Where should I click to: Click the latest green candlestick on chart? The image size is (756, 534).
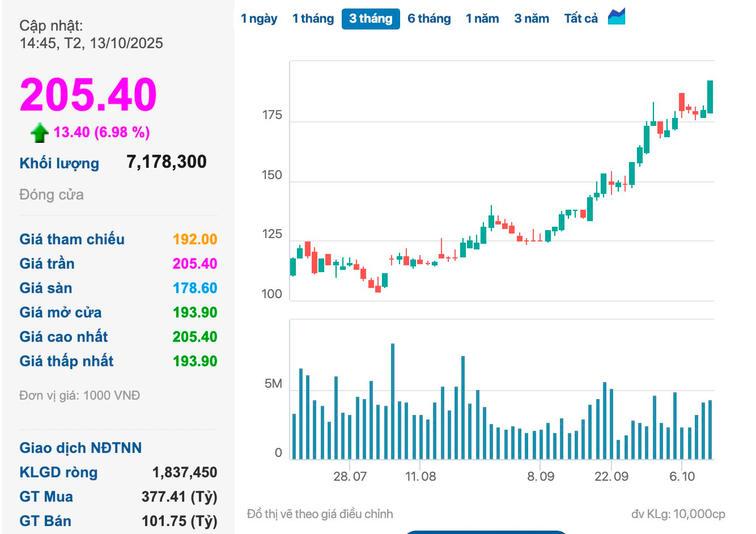pos(710,96)
